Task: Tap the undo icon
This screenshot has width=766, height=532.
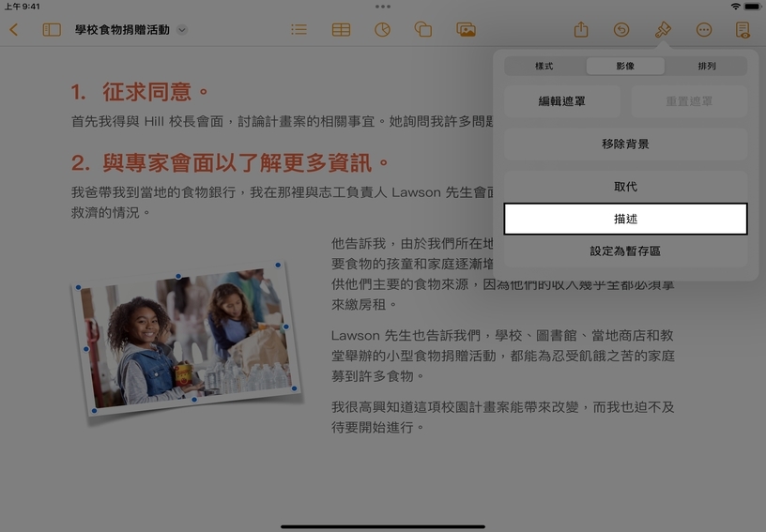Action: click(621, 30)
